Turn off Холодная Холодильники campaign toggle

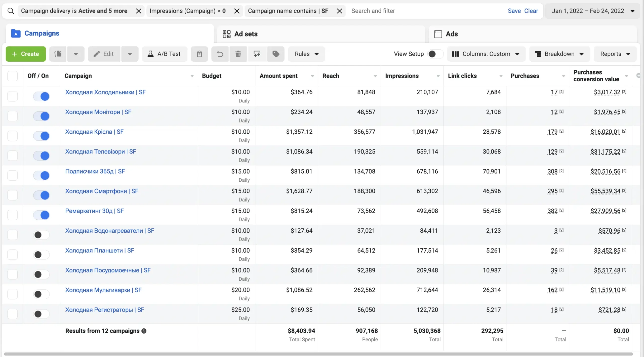[42, 96]
